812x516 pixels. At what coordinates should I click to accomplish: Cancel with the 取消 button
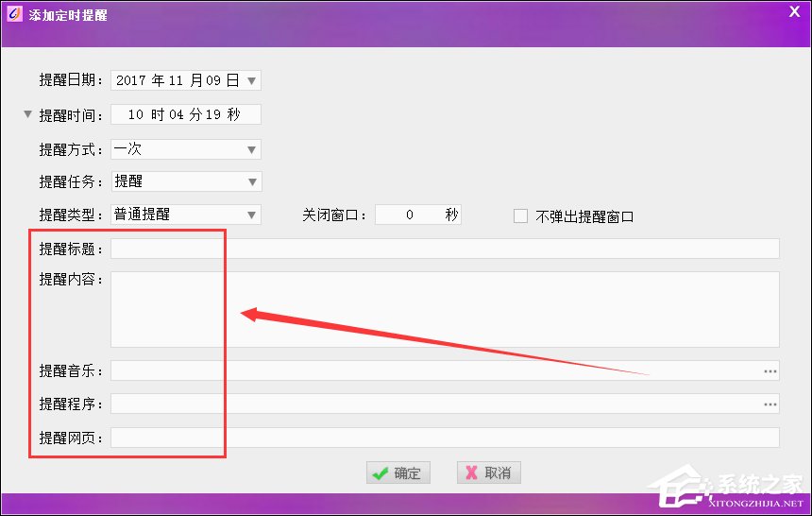tap(489, 473)
